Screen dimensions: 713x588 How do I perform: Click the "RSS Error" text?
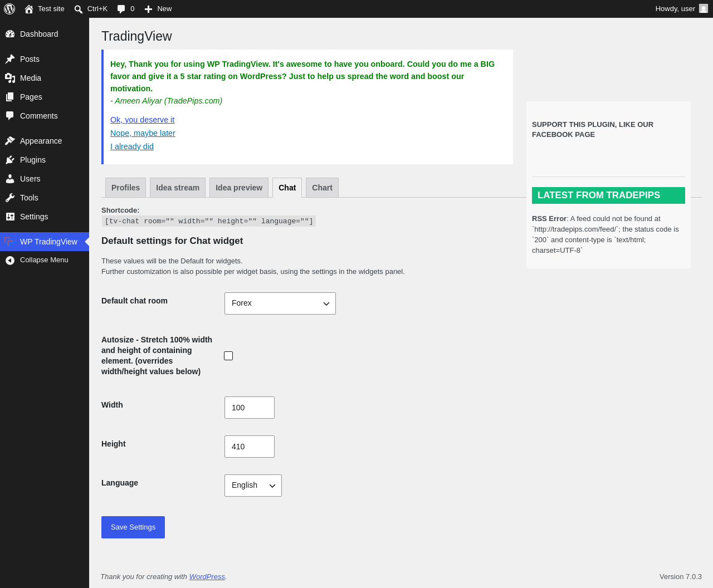coord(549,219)
